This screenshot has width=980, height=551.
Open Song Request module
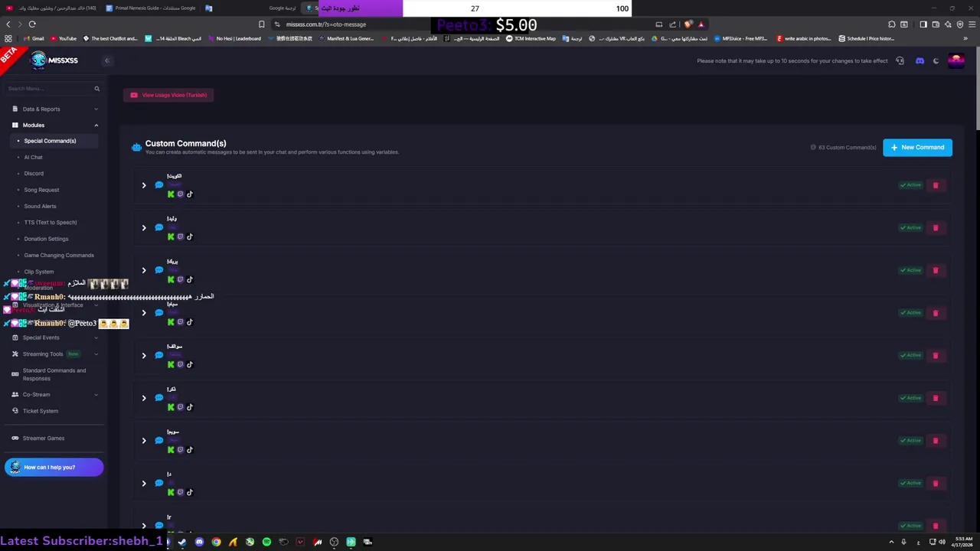pos(41,190)
